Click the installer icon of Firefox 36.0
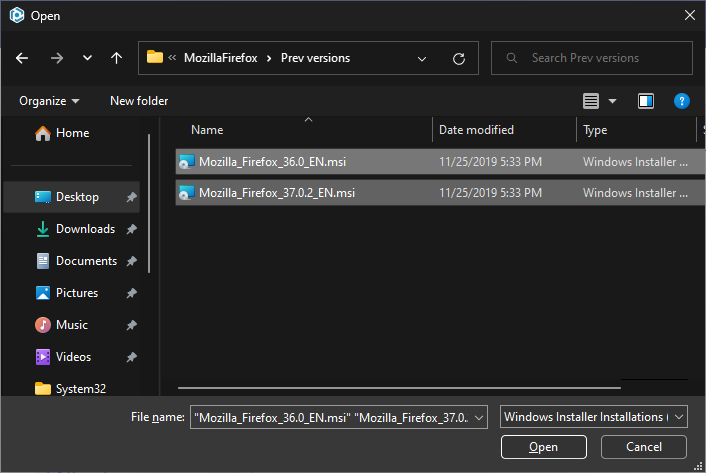The image size is (706, 473). (186, 162)
